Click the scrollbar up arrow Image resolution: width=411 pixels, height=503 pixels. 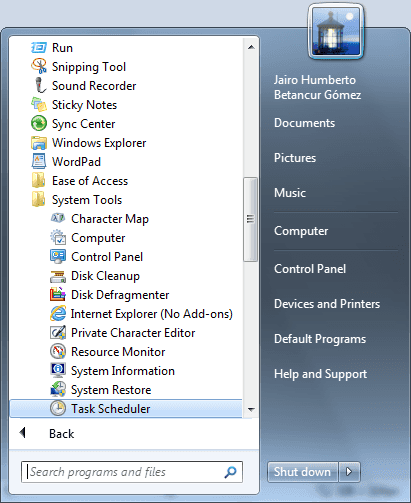[251, 47]
